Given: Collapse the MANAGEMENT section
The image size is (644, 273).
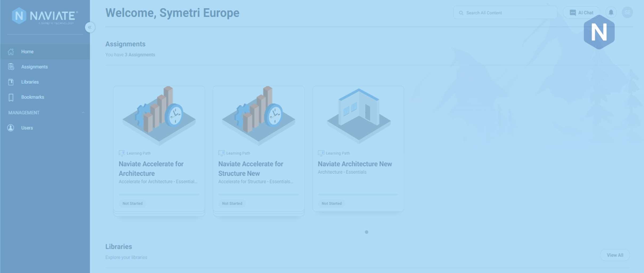Looking at the screenshot, I should tap(83, 113).
